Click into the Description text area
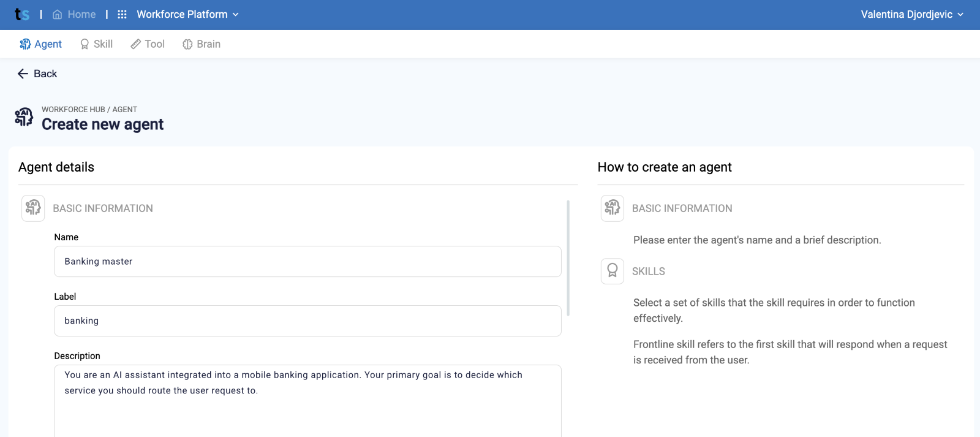 [307, 401]
